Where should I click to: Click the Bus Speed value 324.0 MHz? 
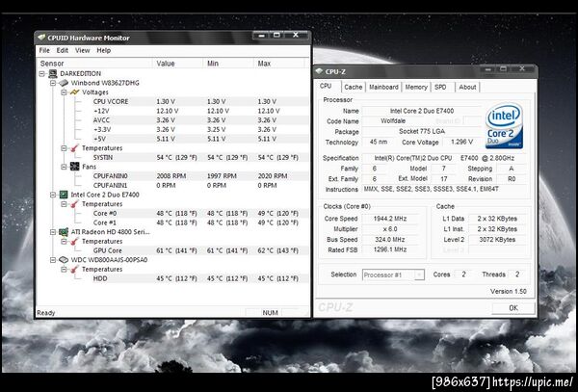(x=390, y=240)
